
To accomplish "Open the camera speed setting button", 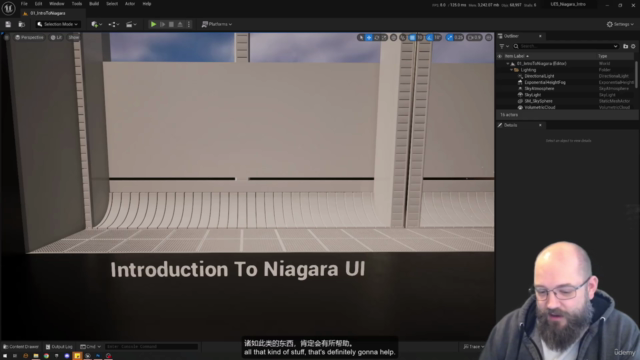I will [x=474, y=38].
